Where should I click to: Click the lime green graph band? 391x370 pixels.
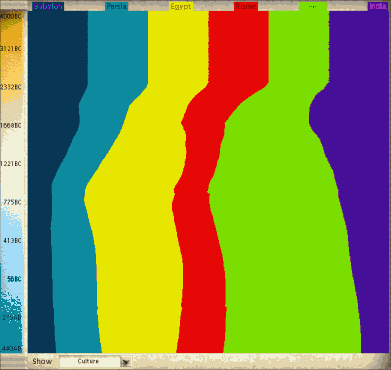click(x=283, y=233)
